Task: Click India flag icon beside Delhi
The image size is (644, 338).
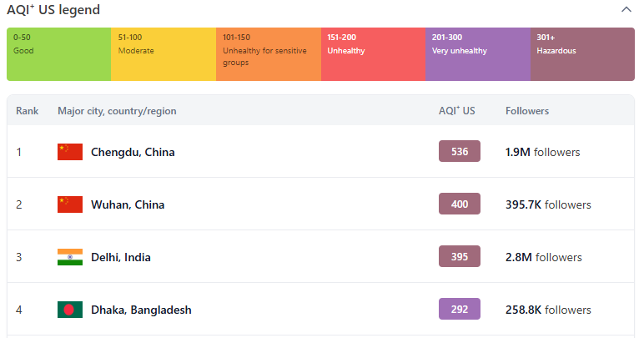Action: (x=70, y=257)
